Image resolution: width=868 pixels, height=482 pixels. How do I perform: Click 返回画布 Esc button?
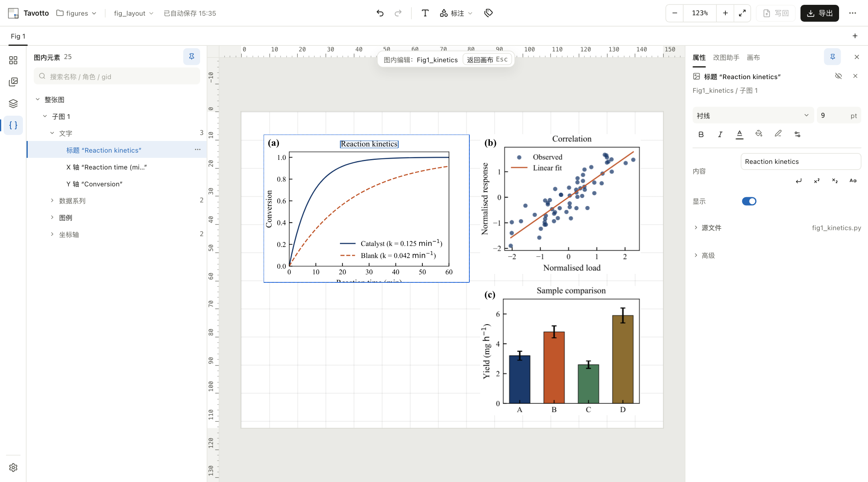point(487,59)
